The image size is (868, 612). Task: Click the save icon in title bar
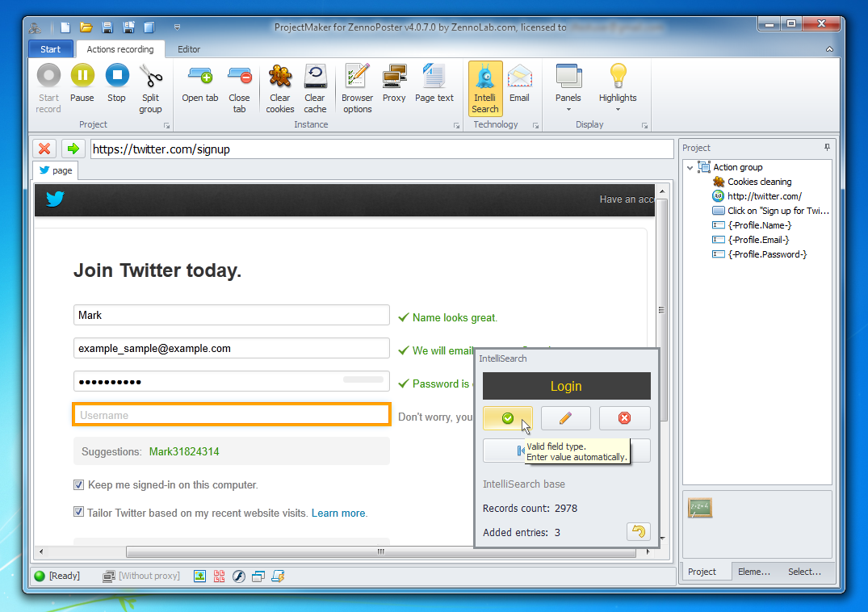[107, 27]
